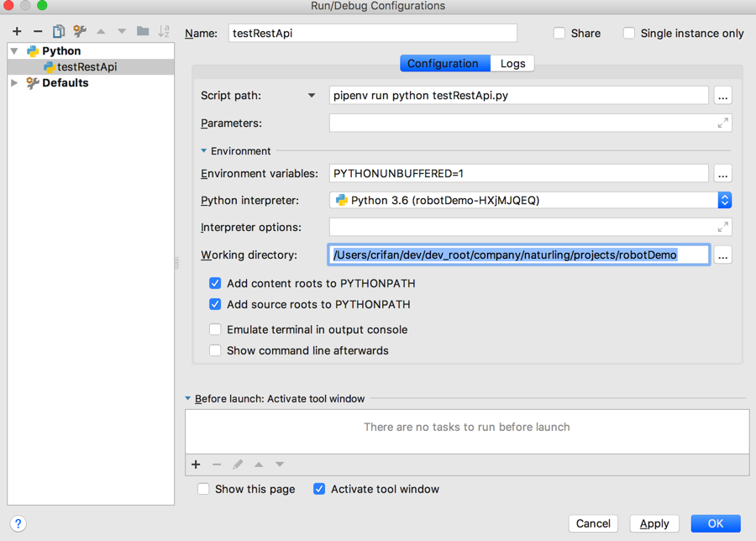
Task: Open the help question mark
Action: point(18,523)
